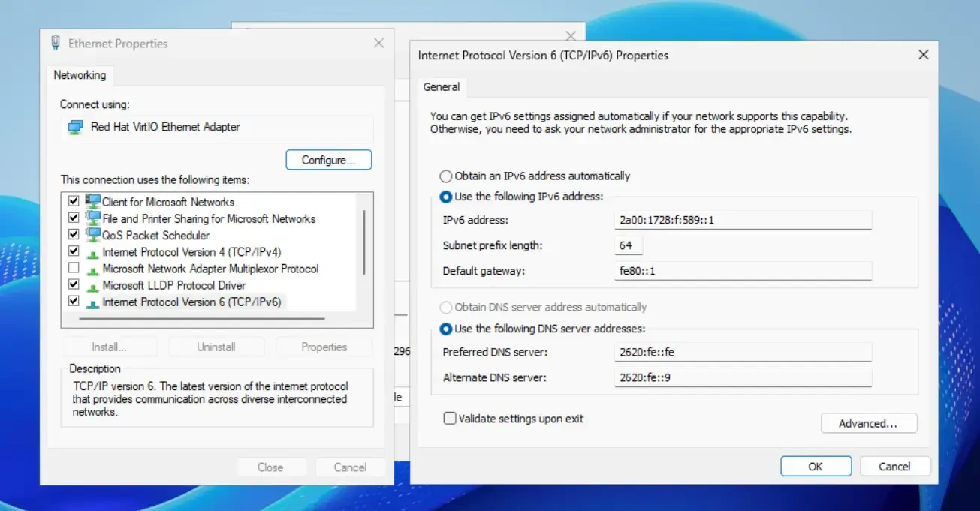This screenshot has height=511, width=980.
Task: Open the Networking tab
Action: point(80,75)
